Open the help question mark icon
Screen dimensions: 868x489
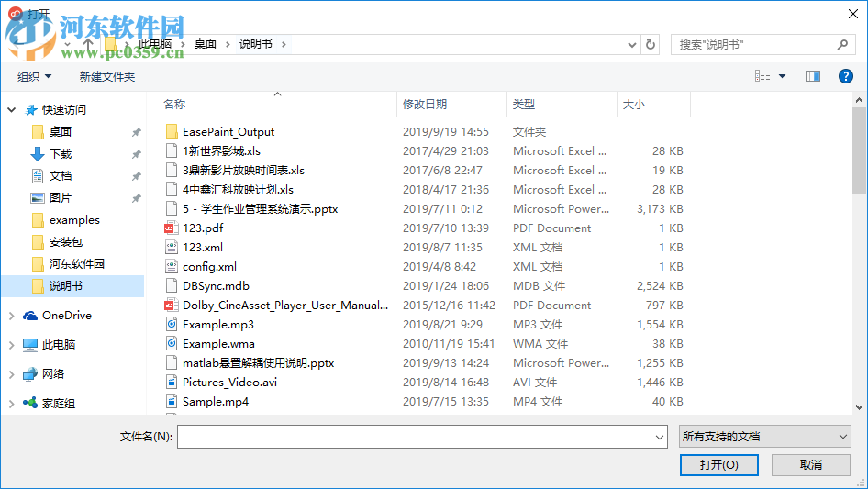[x=845, y=76]
